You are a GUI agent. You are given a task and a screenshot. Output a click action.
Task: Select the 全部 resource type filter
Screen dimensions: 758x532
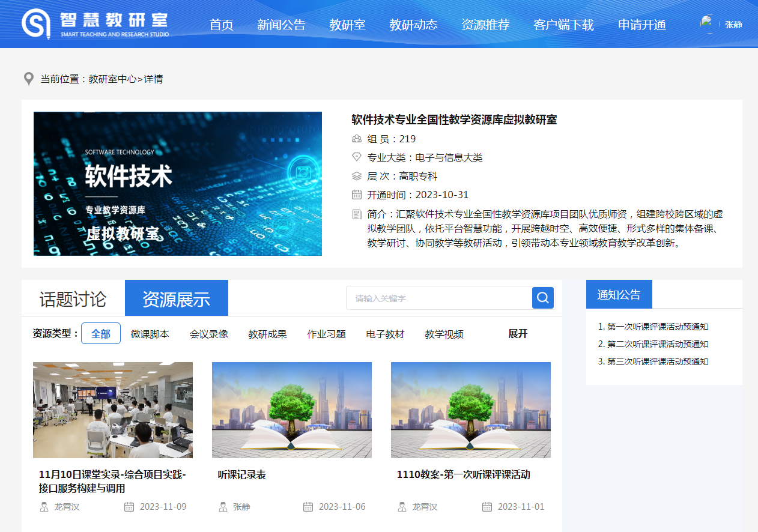pyautogui.click(x=101, y=334)
